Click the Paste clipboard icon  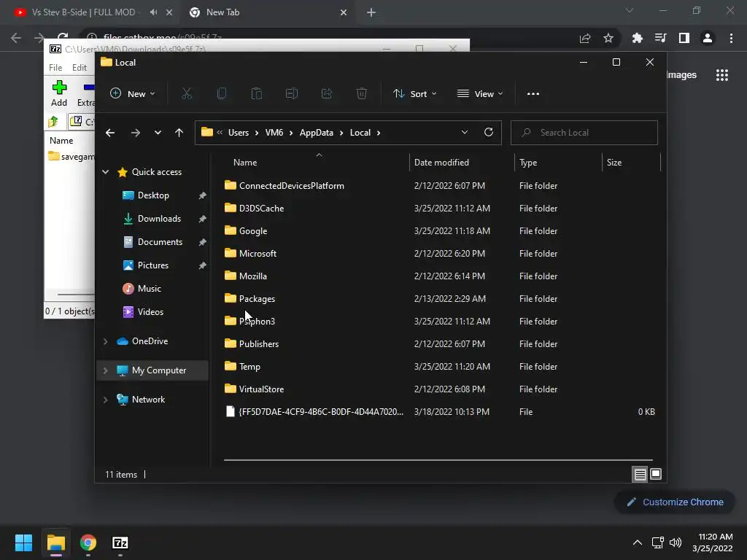[x=257, y=94]
